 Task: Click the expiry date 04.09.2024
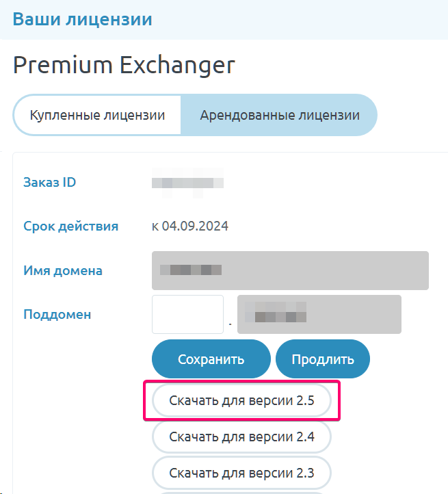click(194, 226)
